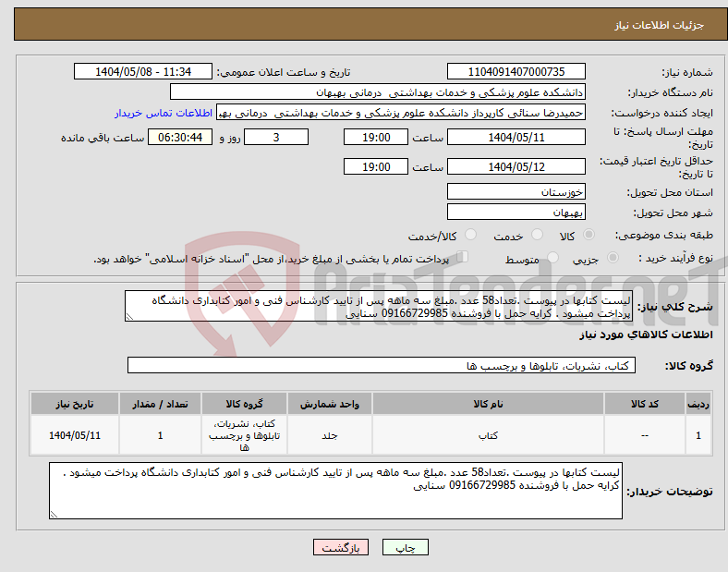This screenshot has height=572, width=728.
Task: Click the جزئیات اطلاعات نیاز page header
Action: pyautogui.click(x=660, y=25)
